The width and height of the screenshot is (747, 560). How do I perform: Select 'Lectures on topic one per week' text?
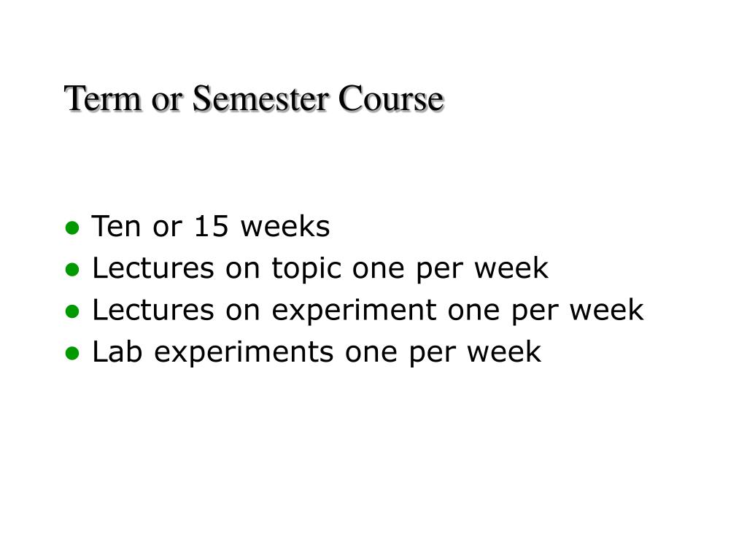(x=320, y=269)
